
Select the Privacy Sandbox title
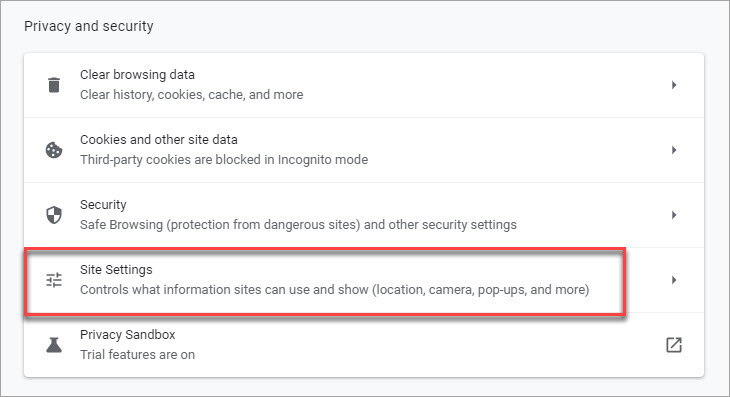[128, 335]
